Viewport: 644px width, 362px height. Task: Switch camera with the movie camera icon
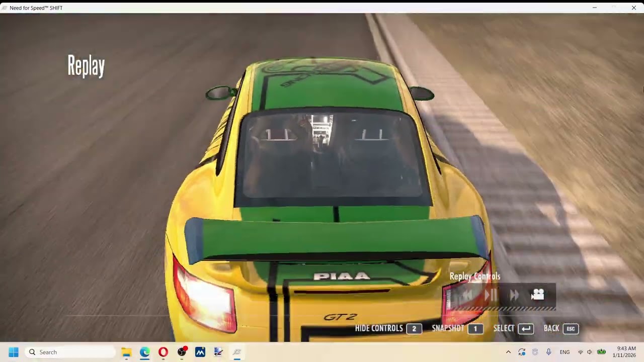(538, 295)
